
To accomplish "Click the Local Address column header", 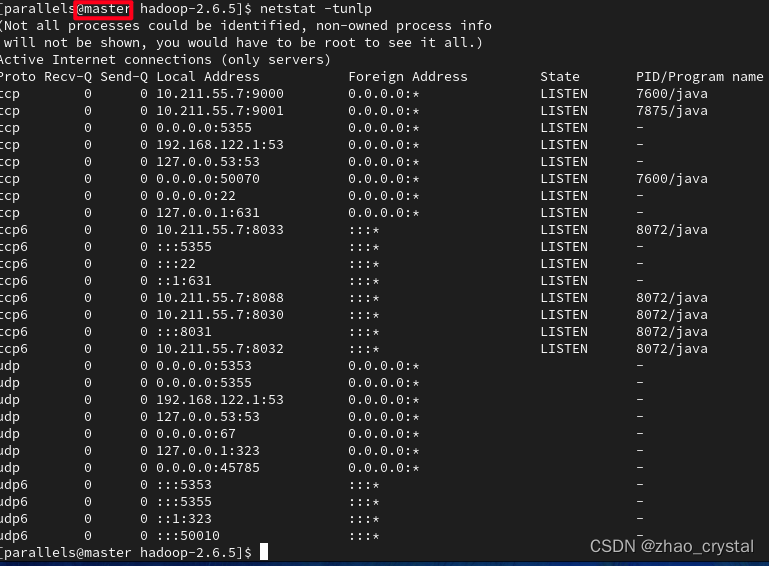I will (x=207, y=77).
